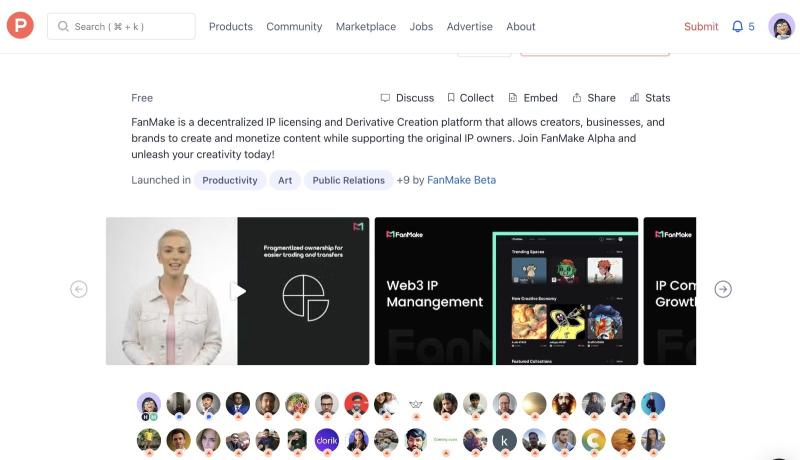The width and height of the screenshot is (800, 460).
Task: Click the first upvoter avatar with HM badges
Action: [149, 404]
